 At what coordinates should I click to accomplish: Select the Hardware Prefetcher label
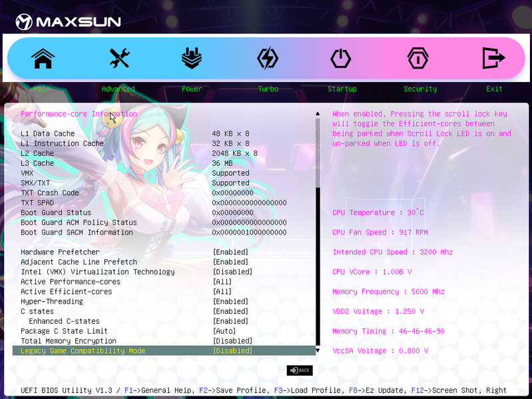(x=60, y=252)
